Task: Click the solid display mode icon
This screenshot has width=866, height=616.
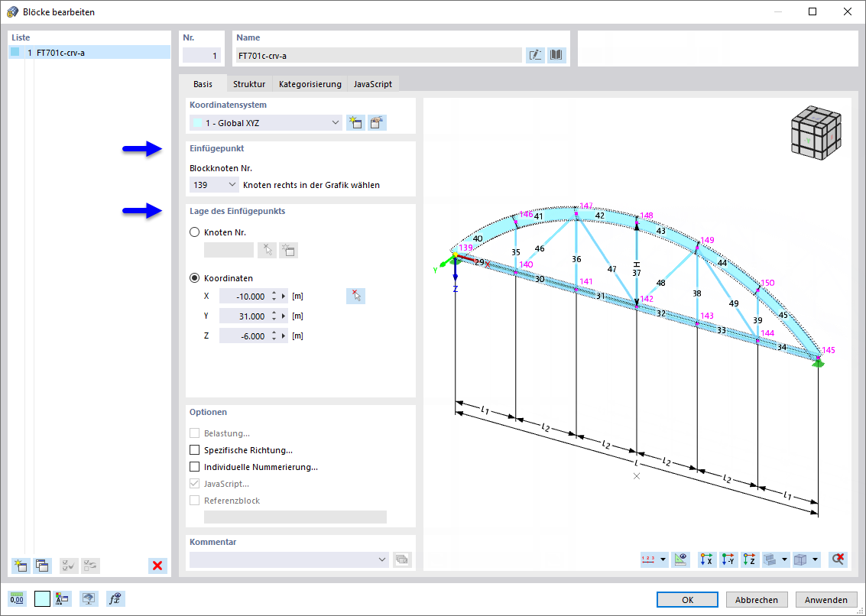Action: pyautogui.click(x=770, y=559)
